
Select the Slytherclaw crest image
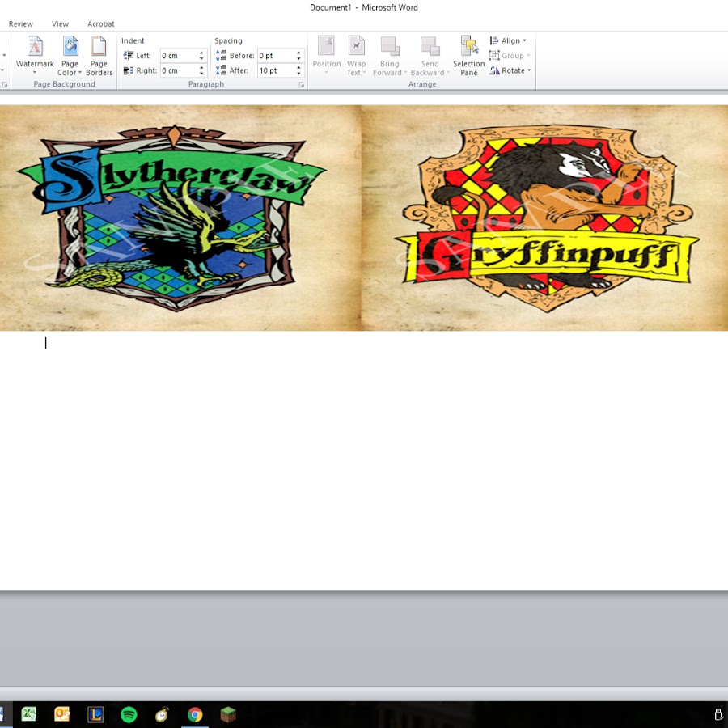(180, 218)
